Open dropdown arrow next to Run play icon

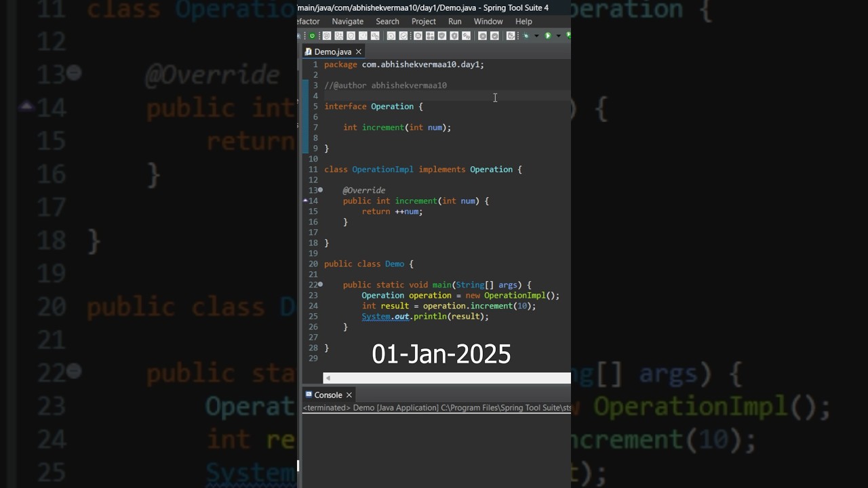tap(558, 36)
